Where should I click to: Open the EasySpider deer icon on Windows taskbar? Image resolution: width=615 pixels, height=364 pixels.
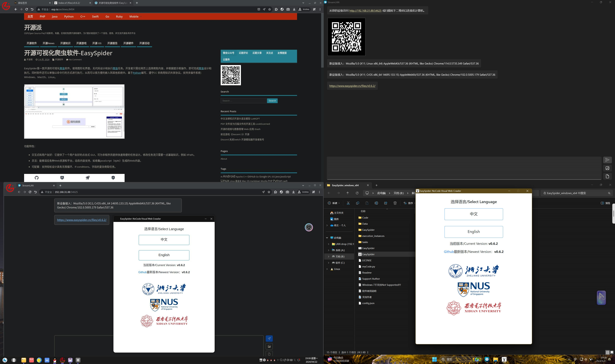tap(504, 359)
